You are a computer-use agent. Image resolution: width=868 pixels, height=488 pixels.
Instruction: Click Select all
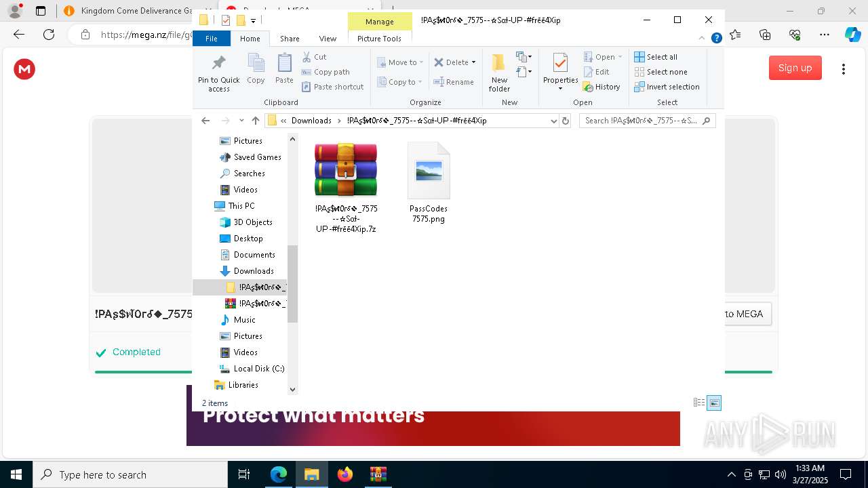click(x=656, y=57)
